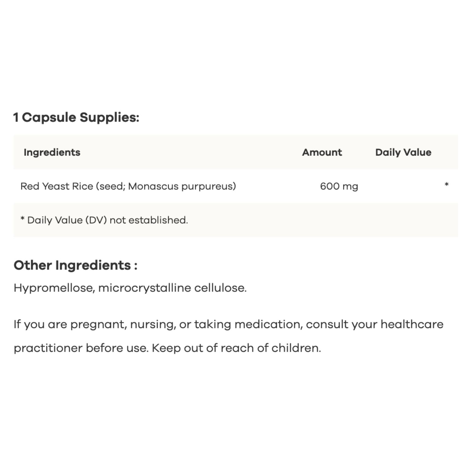Select the Ingredients column header
Image resolution: width=476 pixels, height=476 pixels.
pyautogui.click(x=52, y=152)
